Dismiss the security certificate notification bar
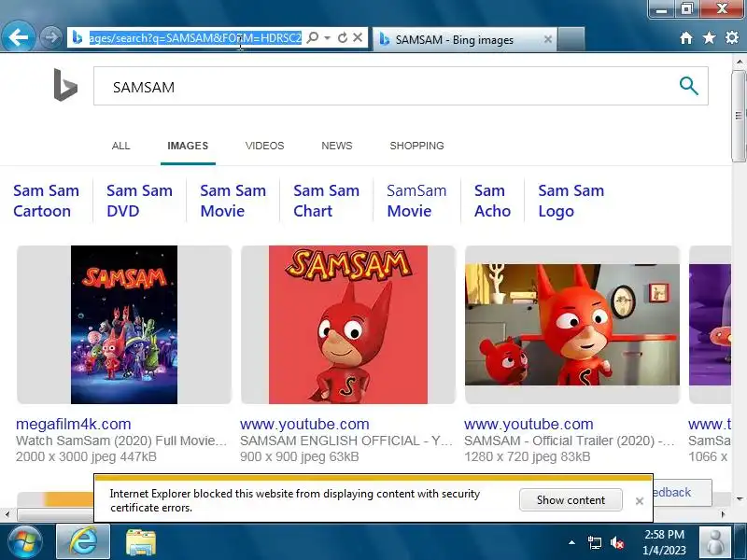This screenshot has height=560, width=747. [x=640, y=501]
